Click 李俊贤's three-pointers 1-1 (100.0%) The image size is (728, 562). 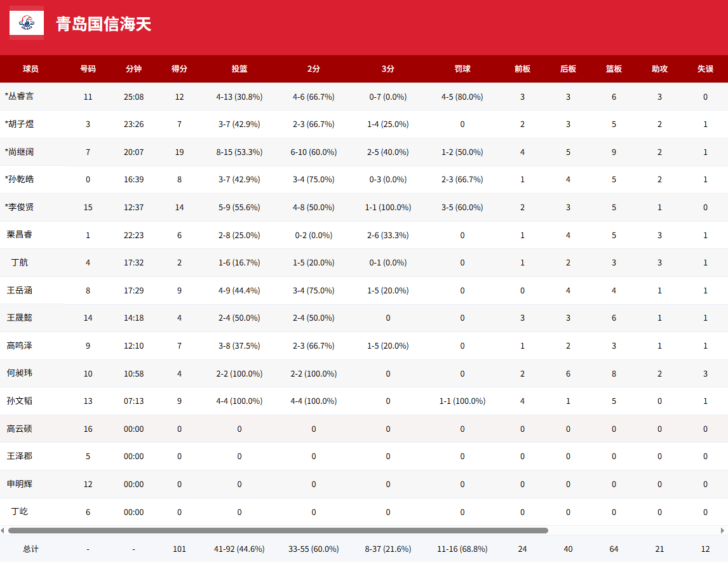coord(388,208)
